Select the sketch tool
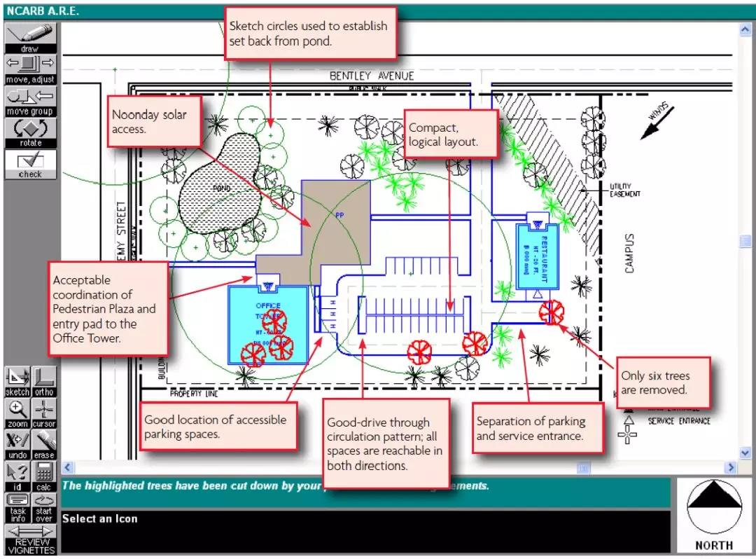This screenshot has width=756, height=559. pyautogui.click(x=17, y=381)
